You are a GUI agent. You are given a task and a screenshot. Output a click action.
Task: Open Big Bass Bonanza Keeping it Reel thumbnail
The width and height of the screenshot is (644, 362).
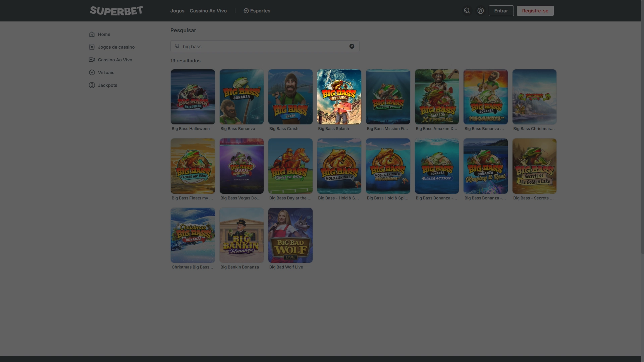click(x=485, y=166)
